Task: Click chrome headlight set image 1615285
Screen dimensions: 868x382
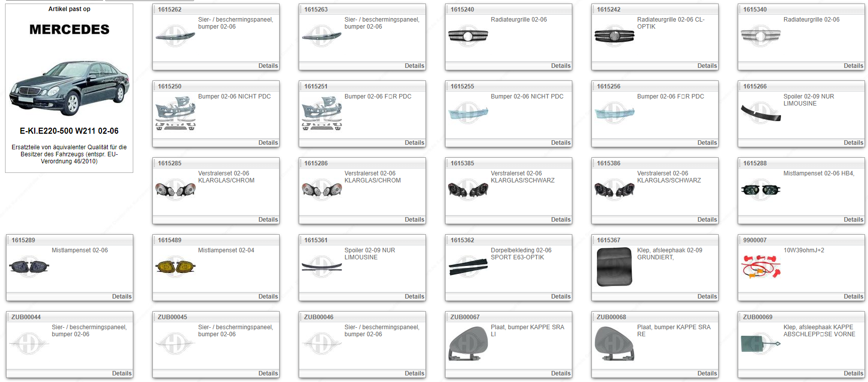Action: pyautogui.click(x=176, y=190)
